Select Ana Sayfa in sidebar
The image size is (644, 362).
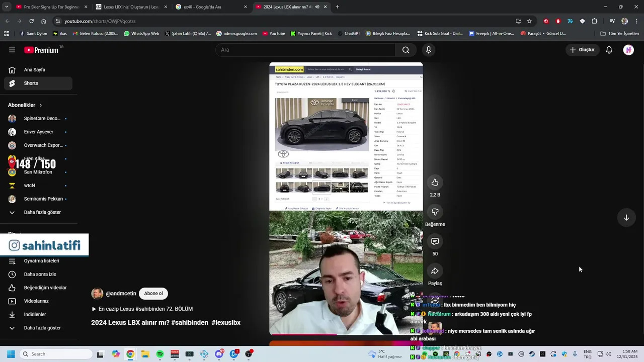click(38, 70)
